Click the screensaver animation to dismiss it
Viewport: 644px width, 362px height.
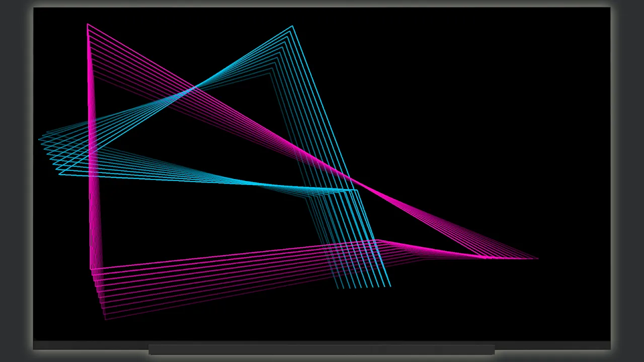tap(322, 173)
